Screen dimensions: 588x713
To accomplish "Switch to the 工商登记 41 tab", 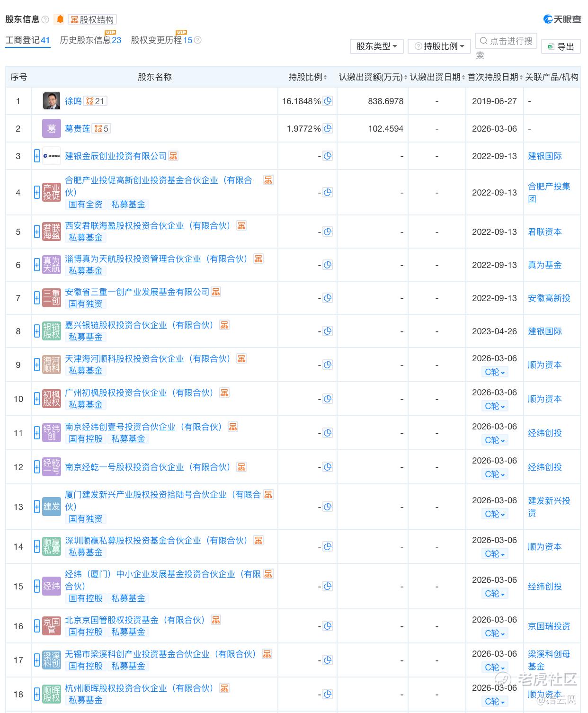I will 27,40.
